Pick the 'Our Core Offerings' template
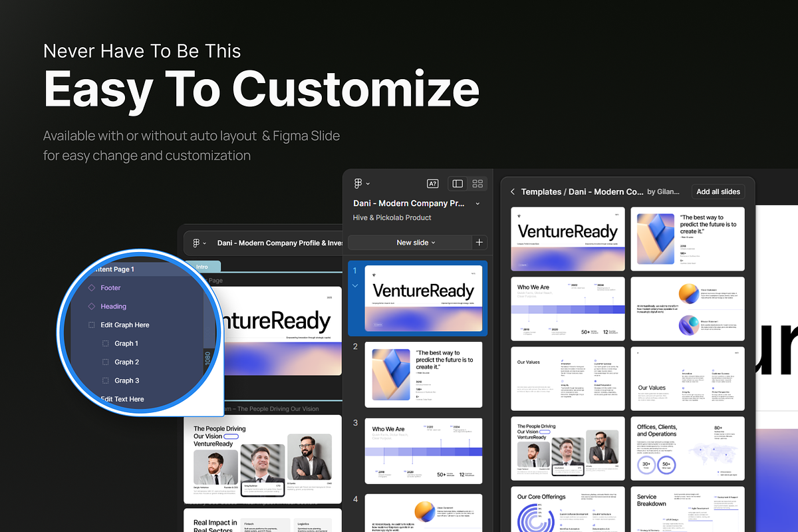 pos(568,509)
